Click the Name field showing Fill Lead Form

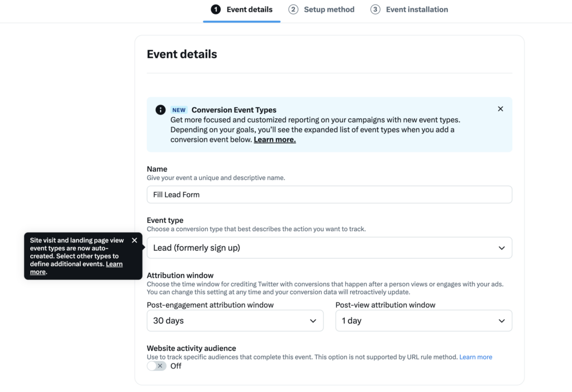pyautogui.click(x=329, y=194)
